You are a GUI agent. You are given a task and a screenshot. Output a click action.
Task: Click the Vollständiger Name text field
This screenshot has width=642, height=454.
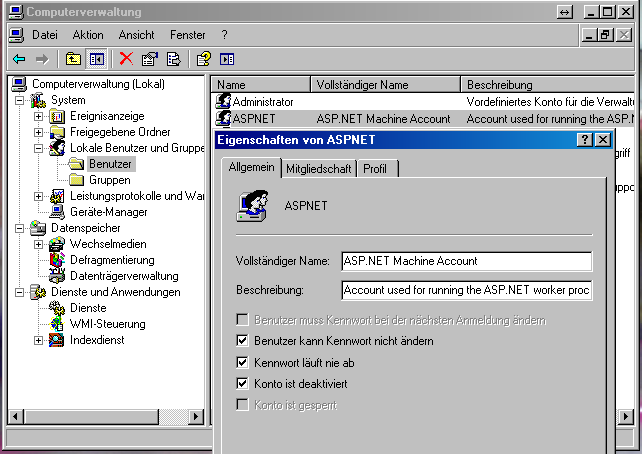point(467,261)
